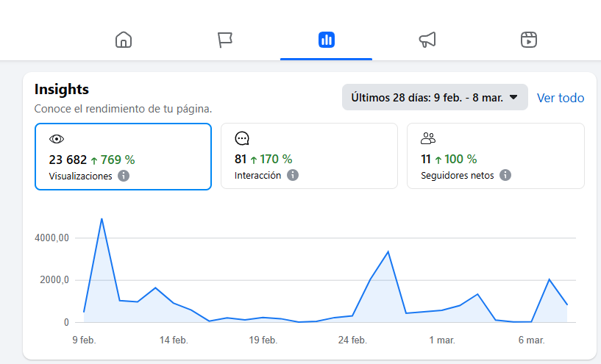Screen dimensions: 601x364
Task: Select the Insights bar chart icon
Action: click(326, 40)
